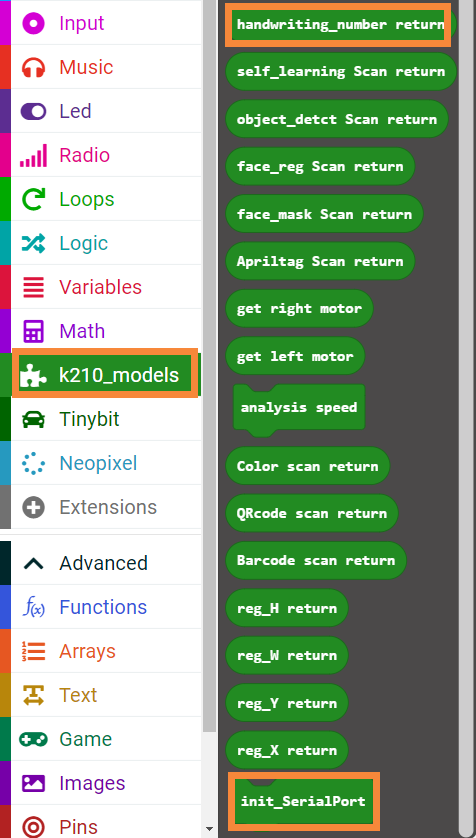Click the category list scrollbar
Screen dimensions: 476x838
209,366
